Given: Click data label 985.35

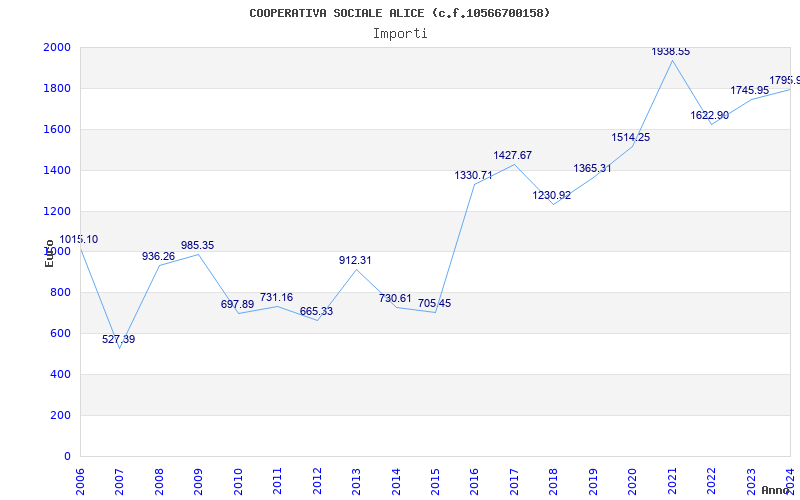Looking at the screenshot, I should pyautogui.click(x=197, y=245).
